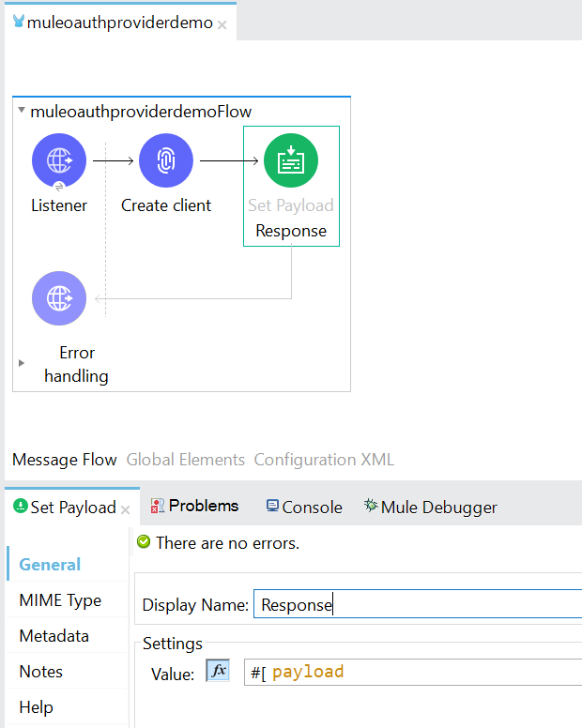The height and width of the screenshot is (728, 582).
Task: Click the Display Name input field
Action: (x=418, y=604)
